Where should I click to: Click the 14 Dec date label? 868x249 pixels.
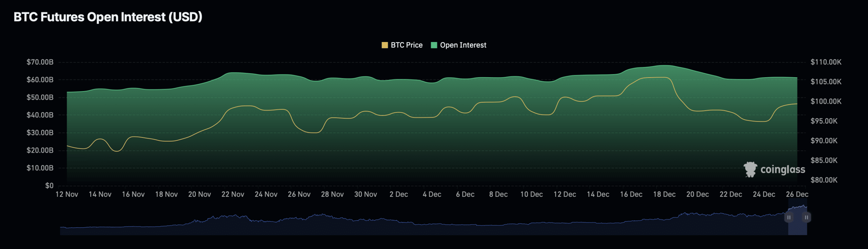tap(598, 194)
